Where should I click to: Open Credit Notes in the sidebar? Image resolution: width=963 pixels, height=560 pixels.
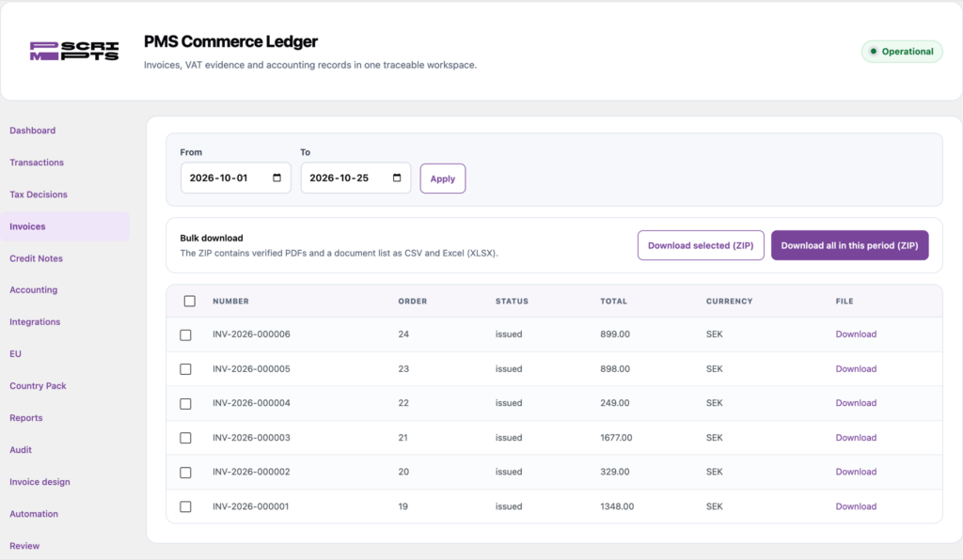37,258
